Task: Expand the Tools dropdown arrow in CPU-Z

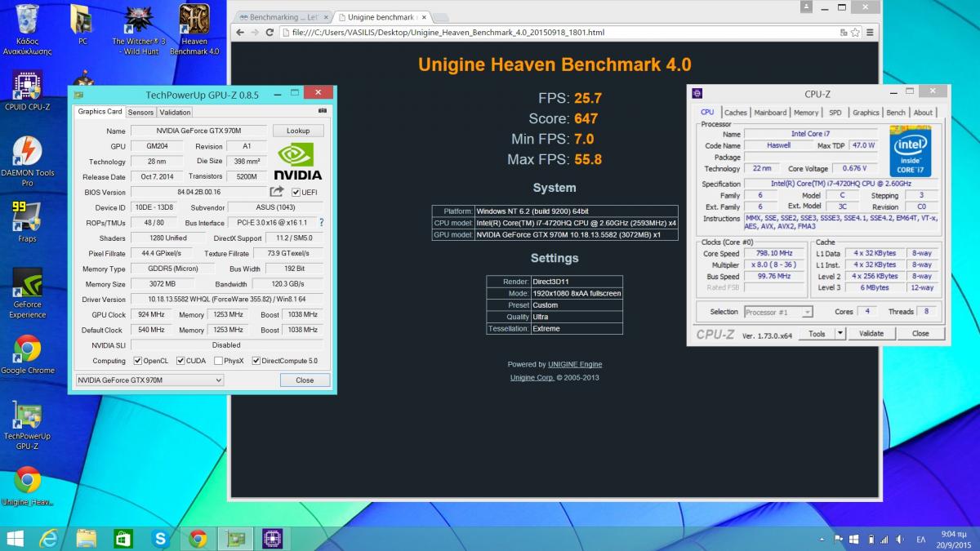Action: tap(840, 333)
